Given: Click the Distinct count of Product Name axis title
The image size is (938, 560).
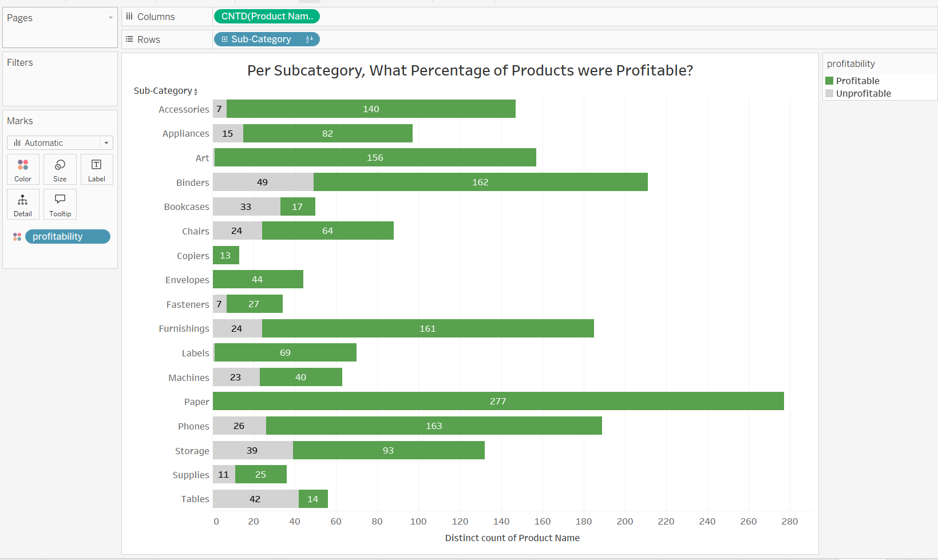Looking at the screenshot, I should click(512, 538).
